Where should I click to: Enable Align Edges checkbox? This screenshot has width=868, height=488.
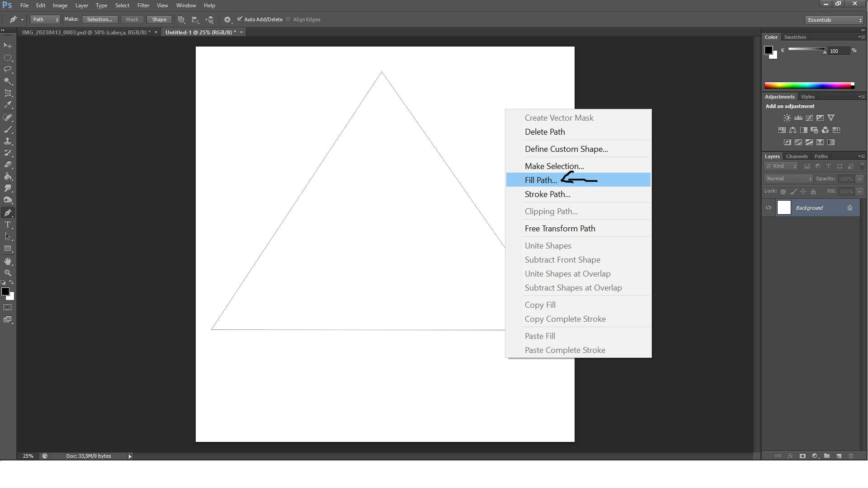click(x=288, y=19)
